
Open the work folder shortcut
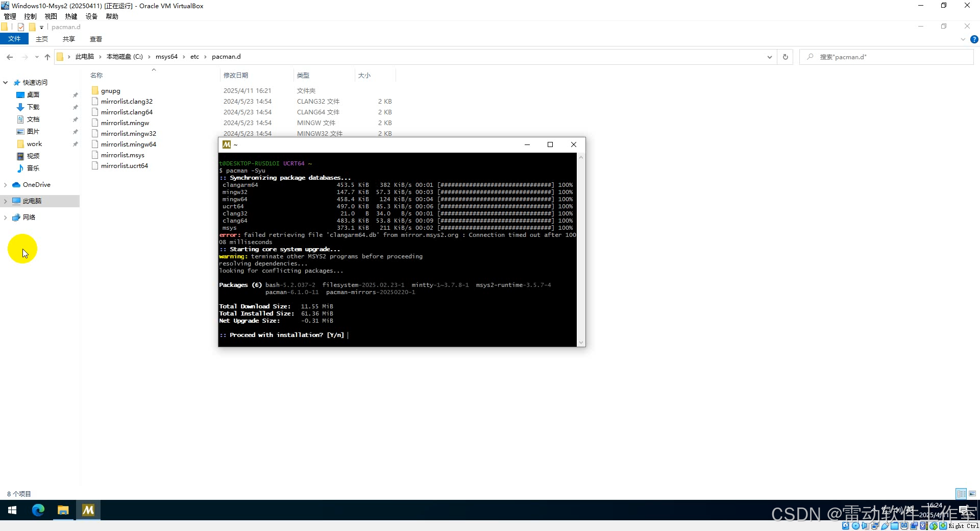[34, 143]
